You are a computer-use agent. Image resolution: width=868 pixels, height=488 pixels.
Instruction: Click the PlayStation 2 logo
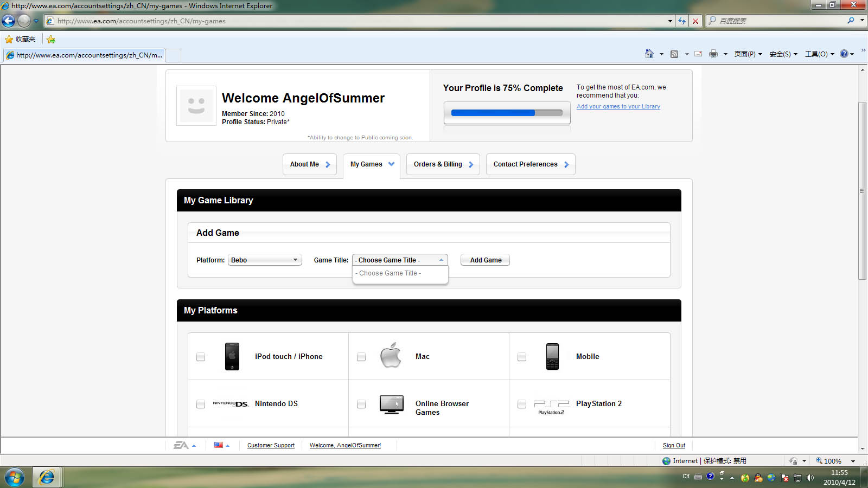552,407
